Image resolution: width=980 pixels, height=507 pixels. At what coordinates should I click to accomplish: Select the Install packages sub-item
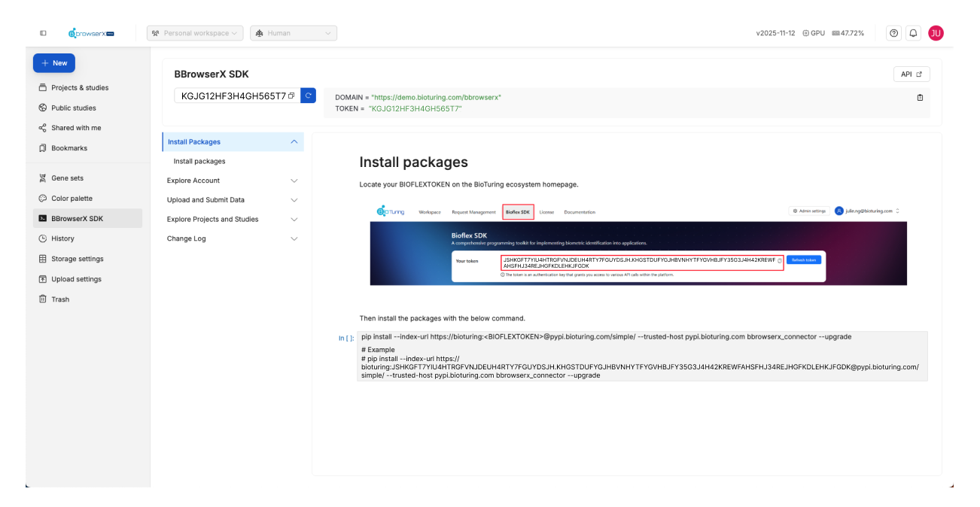199,161
